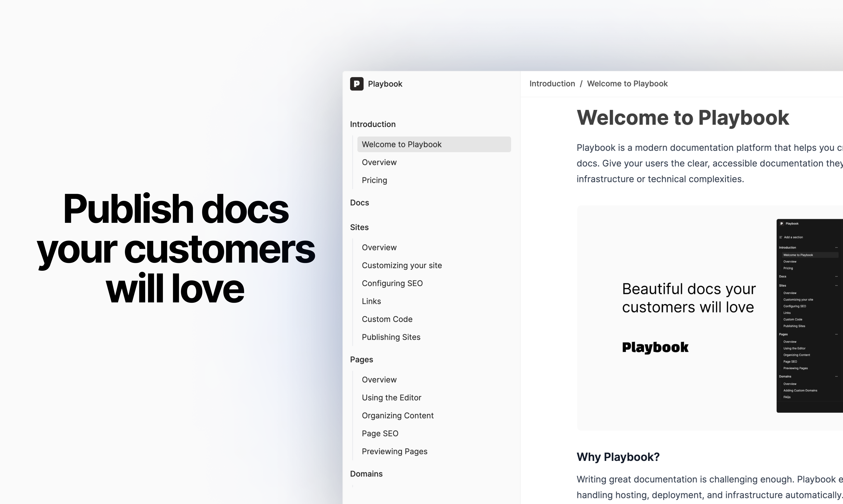Image resolution: width=843 pixels, height=504 pixels.
Task: Click the Introduction section heading
Action: 373,124
